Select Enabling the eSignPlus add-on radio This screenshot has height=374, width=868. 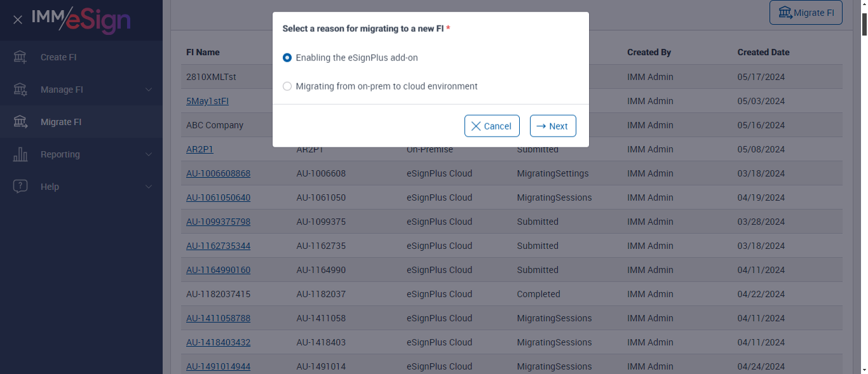click(287, 58)
